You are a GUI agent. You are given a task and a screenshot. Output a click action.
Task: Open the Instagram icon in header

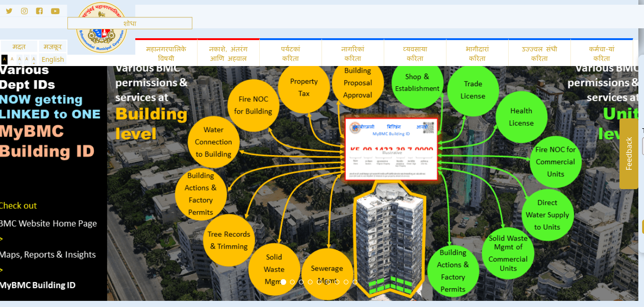point(25,11)
